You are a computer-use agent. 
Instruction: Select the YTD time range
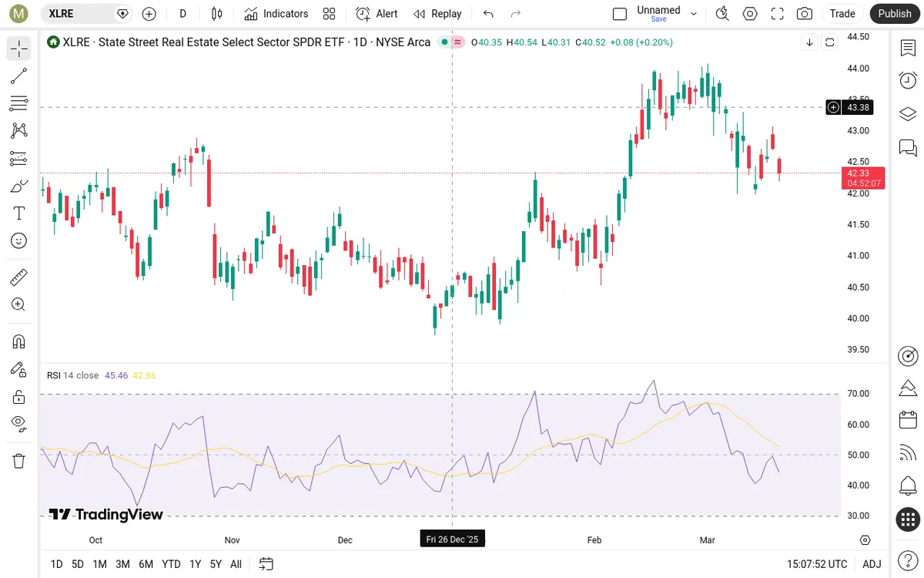[171, 564]
